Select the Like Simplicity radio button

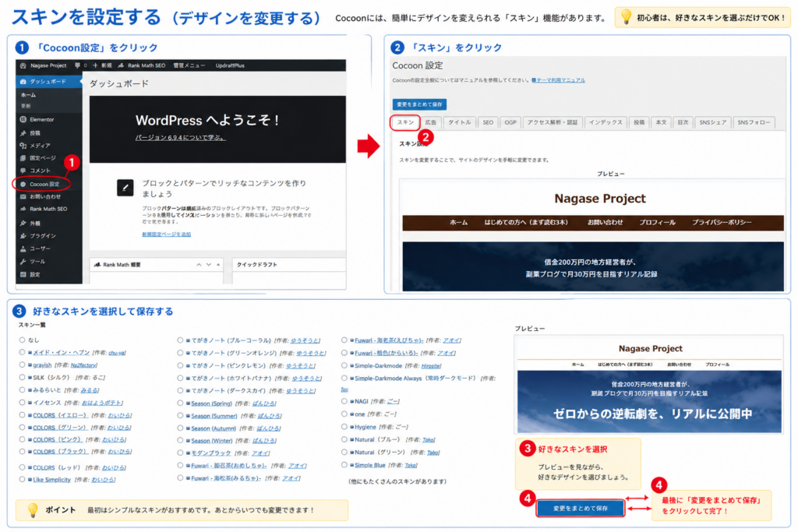tap(22, 479)
